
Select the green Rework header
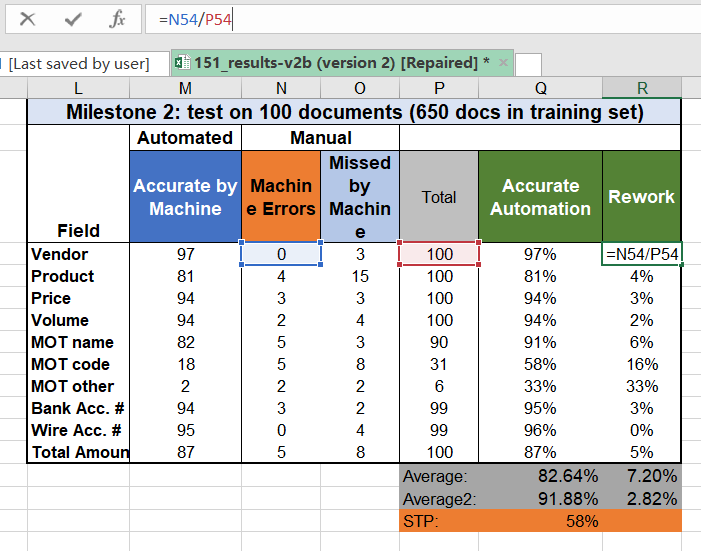tap(642, 197)
